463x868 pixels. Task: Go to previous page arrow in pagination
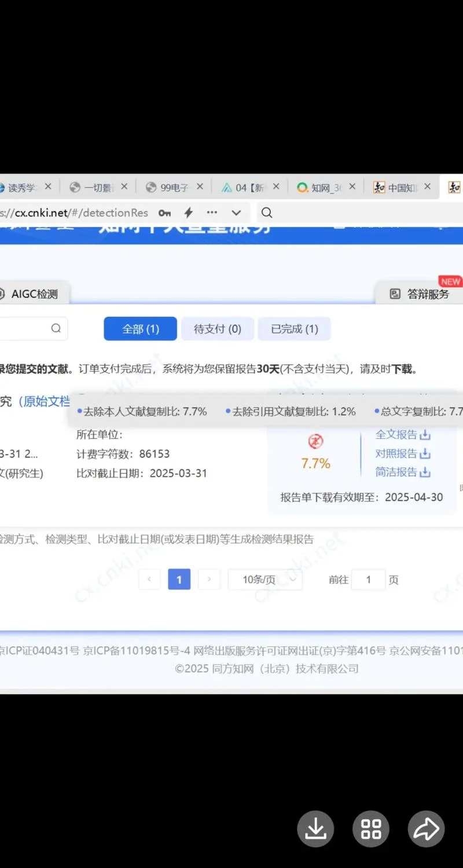149,579
